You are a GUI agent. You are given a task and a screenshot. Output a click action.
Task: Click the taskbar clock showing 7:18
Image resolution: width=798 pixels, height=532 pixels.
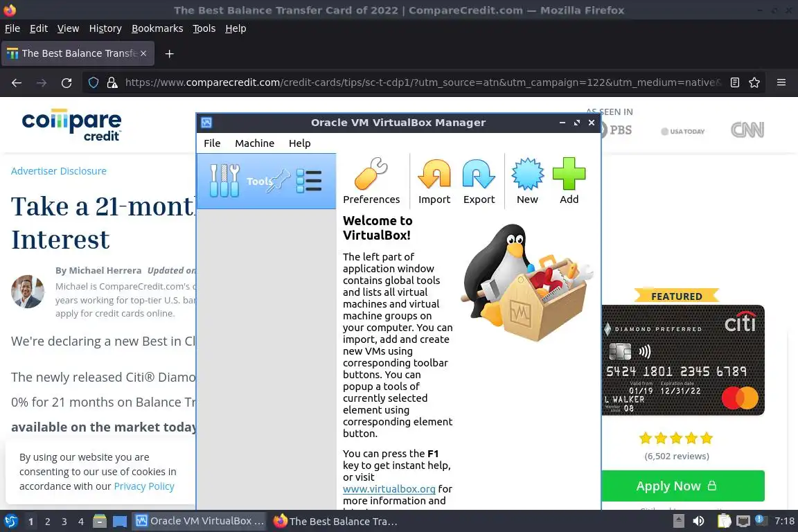pos(783,521)
